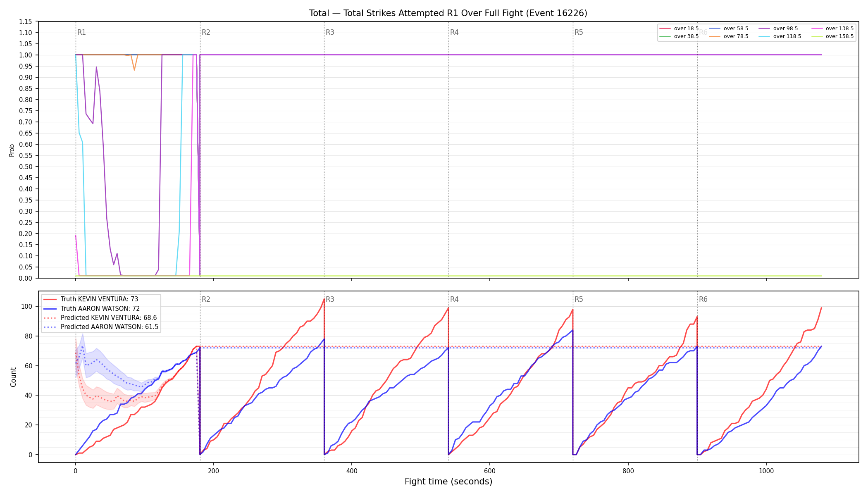Click the 'Count' y-axis label
This screenshot has height=496, width=868.
[x=13, y=377]
